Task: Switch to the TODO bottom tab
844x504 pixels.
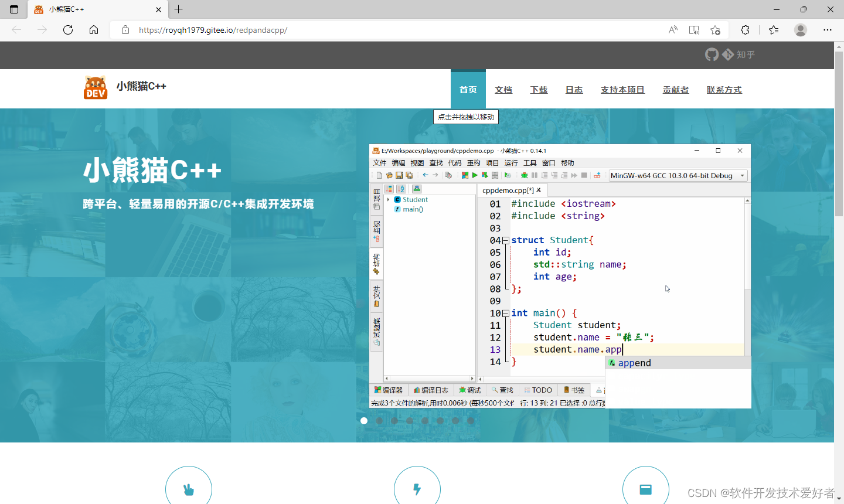Action: pos(538,390)
